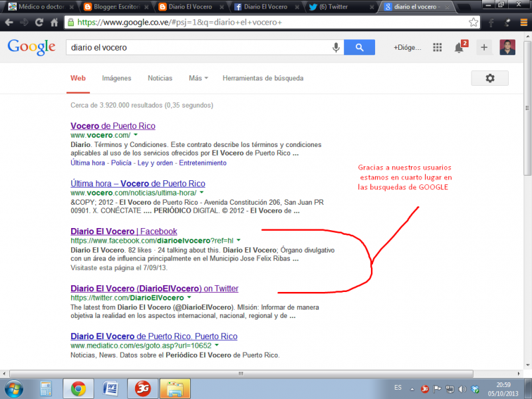Open Microsoft Word from the taskbar
The height and width of the screenshot is (399, 532).
[x=110, y=389]
